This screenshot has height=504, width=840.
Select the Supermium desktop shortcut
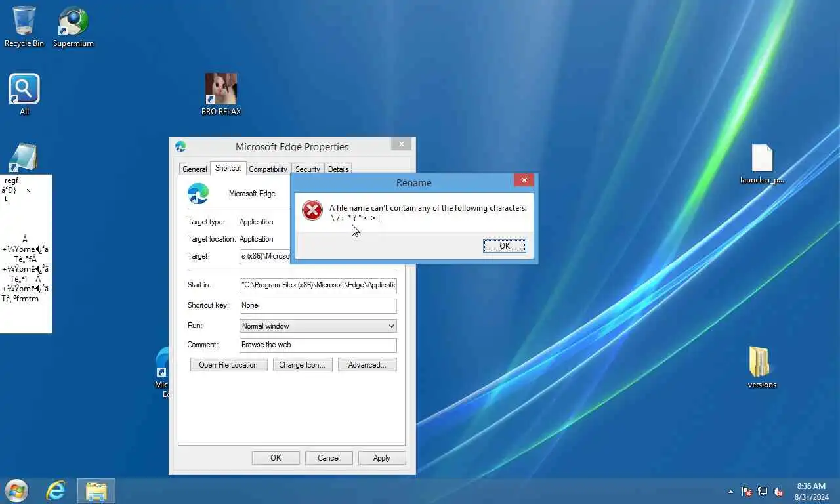73,26
